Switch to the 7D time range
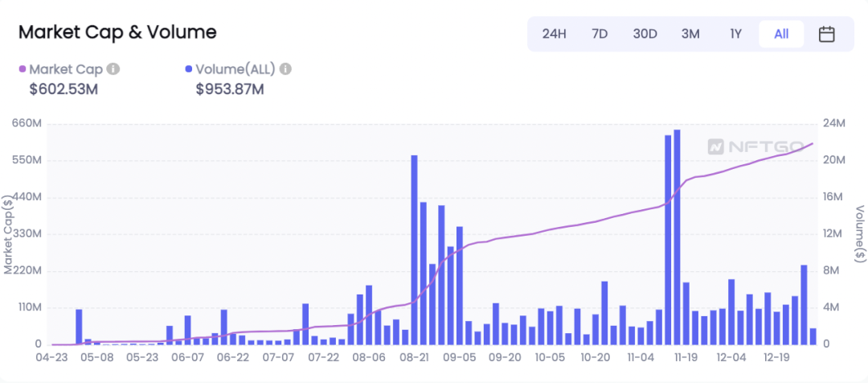The height and width of the screenshot is (383, 868). pos(600,34)
